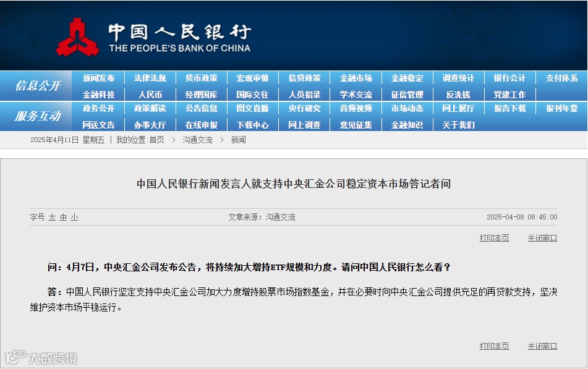This screenshot has height=369, width=588.
Task: Set font size to 中
Action: (63, 217)
